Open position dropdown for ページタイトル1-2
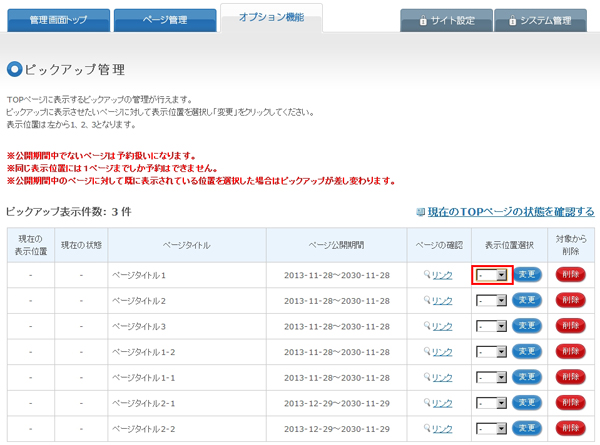This screenshot has width=600, height=445. click(492, 353)
